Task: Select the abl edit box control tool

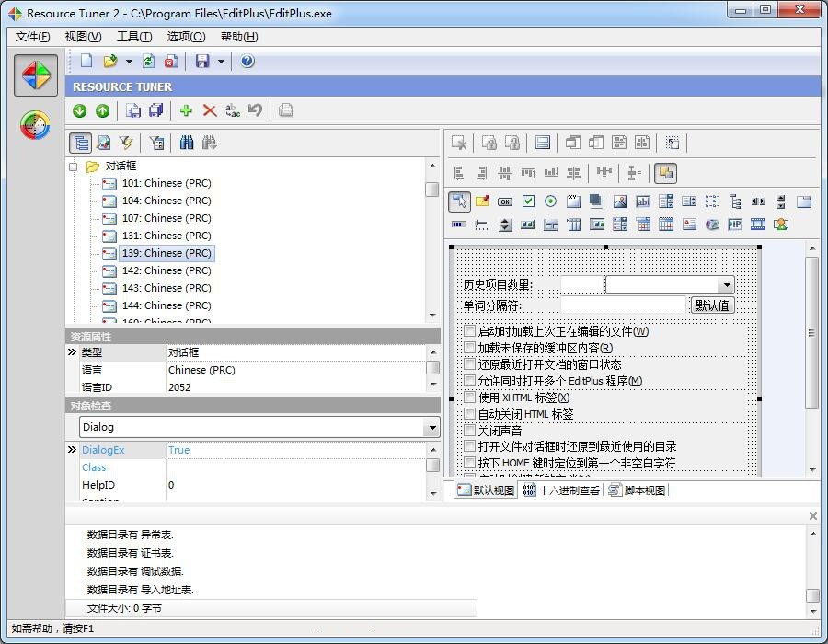Action: [x=643, y=201]
